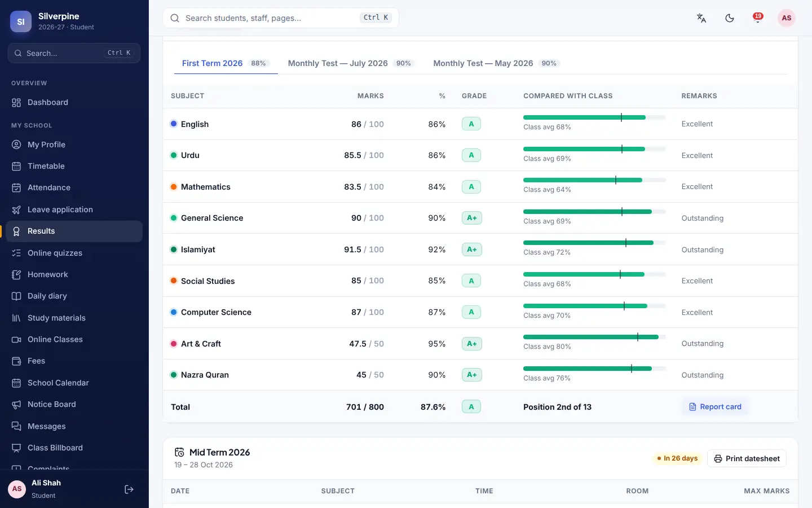Open the Attendance page
This screenshot has height=508, width=812.
74,187
